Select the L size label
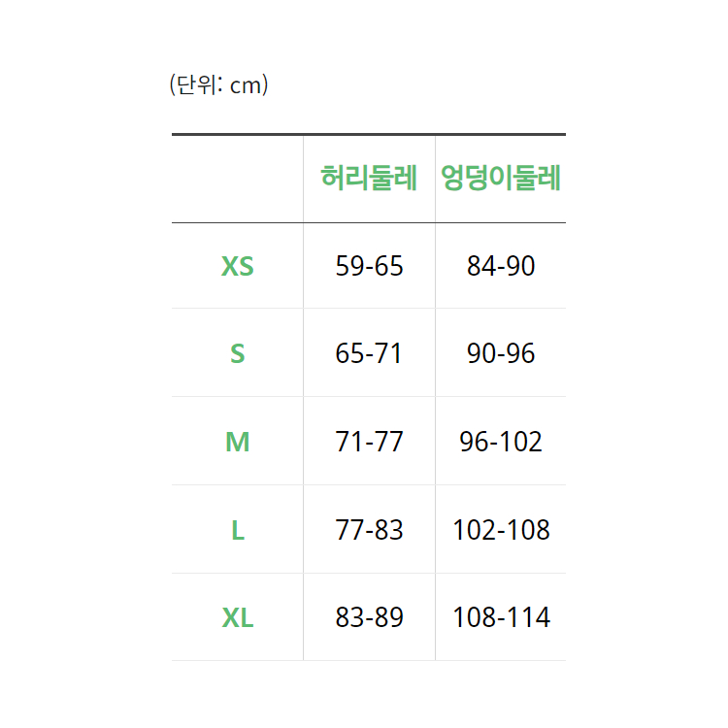The width and height of the screenshot is (728, 728). (238, 531)
